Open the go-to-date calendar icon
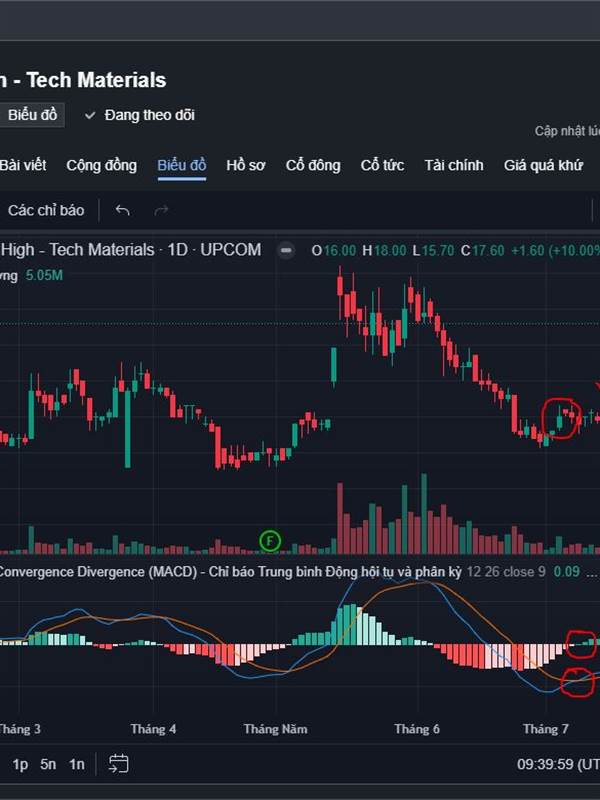600x800 pixels. 118,764
